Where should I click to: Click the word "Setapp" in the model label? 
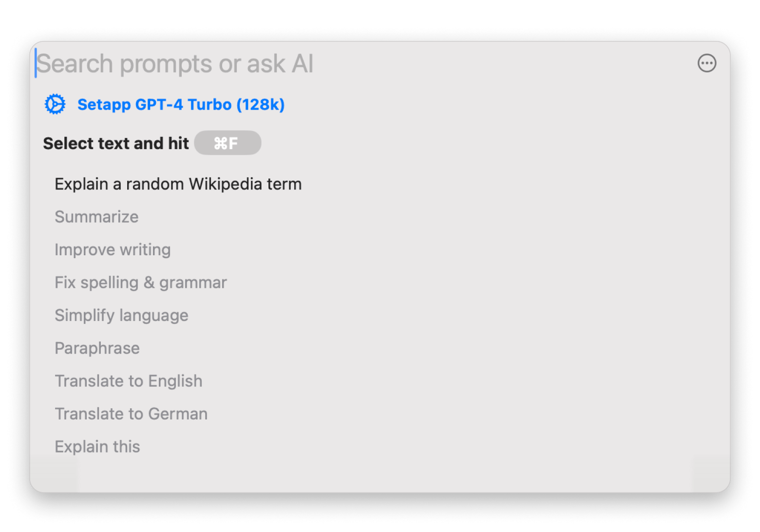click(x=104, y=105)
